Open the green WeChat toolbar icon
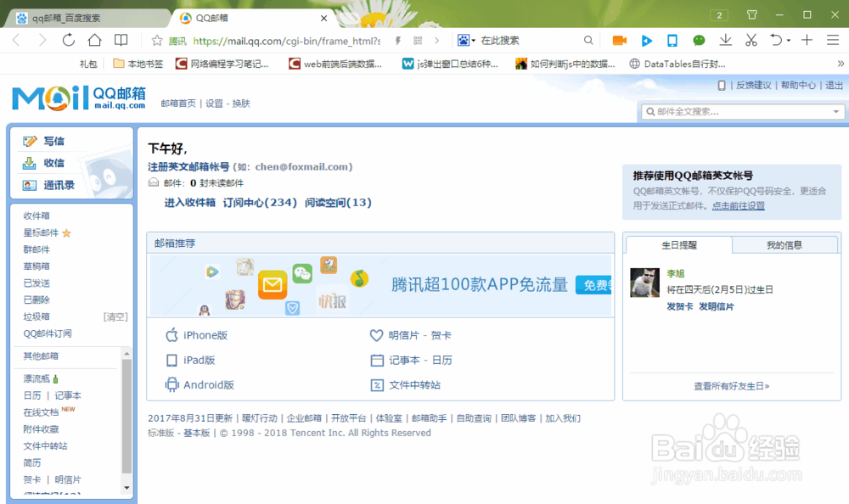 point(699,41)
